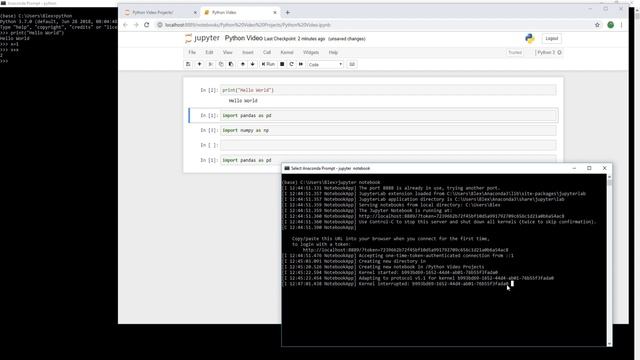Viewport: 640px width, 360px height.
Task: Open the Kernel menu in Jupyter
Action: pos(287,52)
